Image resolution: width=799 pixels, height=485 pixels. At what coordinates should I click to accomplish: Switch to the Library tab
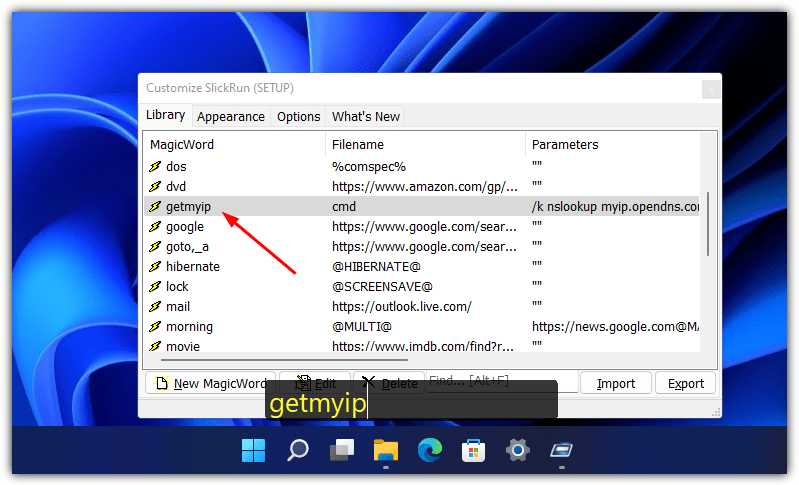tap(166, 115)
